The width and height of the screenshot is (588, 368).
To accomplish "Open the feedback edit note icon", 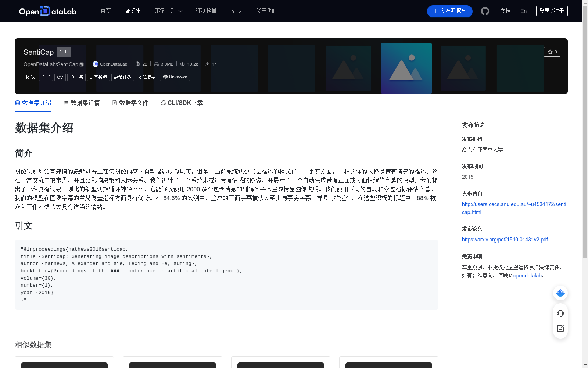I will (560, 328).
